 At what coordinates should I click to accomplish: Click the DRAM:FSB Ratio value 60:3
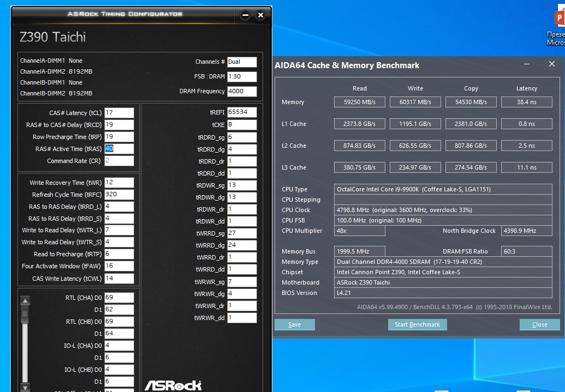click(527, 251)
